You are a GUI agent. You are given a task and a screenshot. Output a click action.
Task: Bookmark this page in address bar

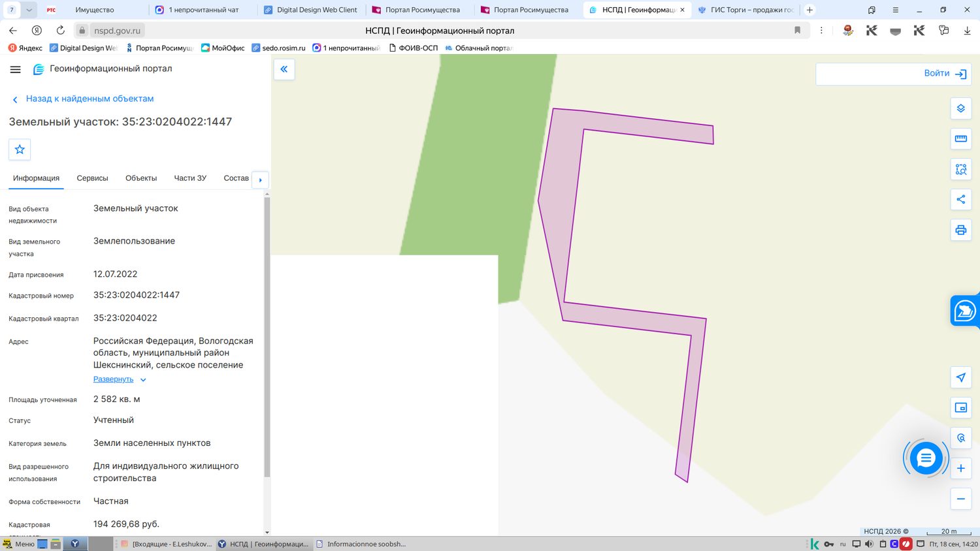point(797,30)
